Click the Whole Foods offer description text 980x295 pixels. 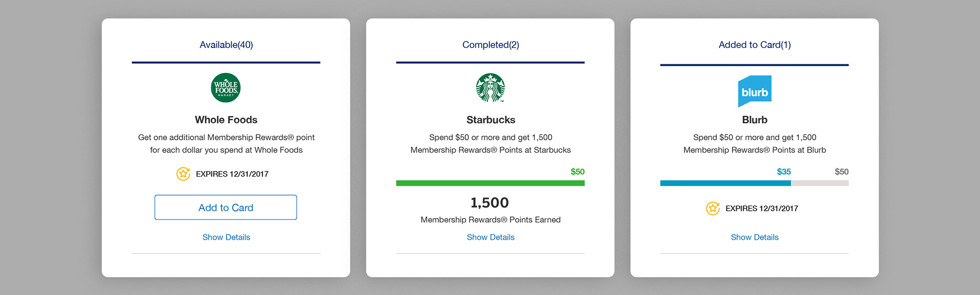pyautogui.click(x=226, y=143)
